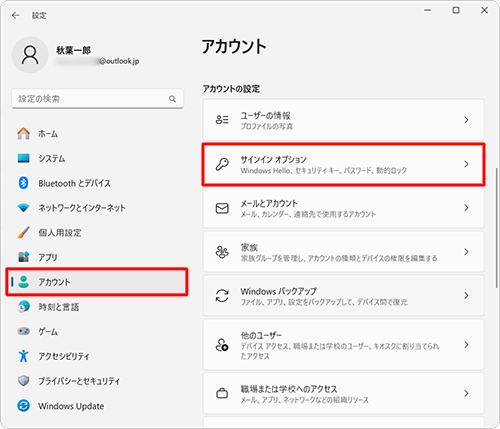Click the ホーム house icon
500x429 pixels.
[24, 133]
